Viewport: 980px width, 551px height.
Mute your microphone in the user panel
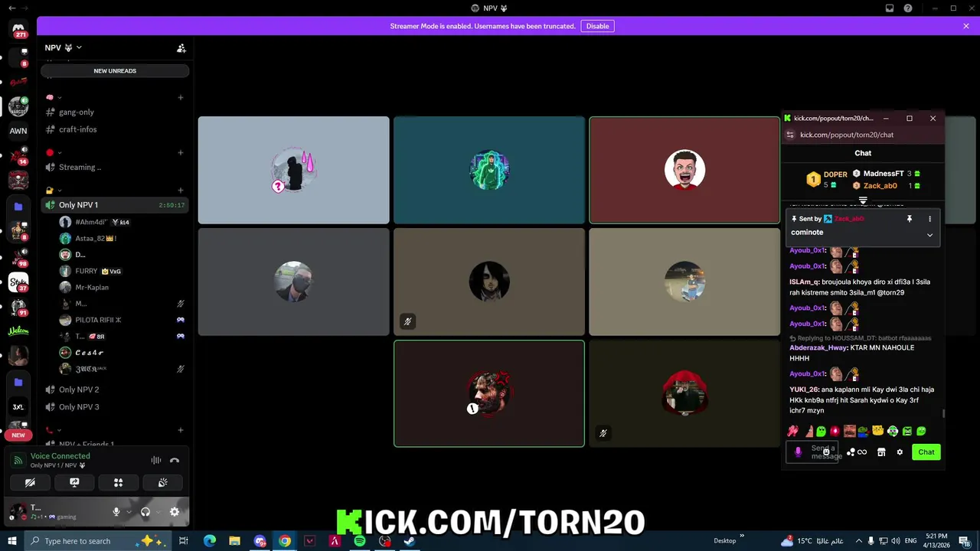(116, 512)
